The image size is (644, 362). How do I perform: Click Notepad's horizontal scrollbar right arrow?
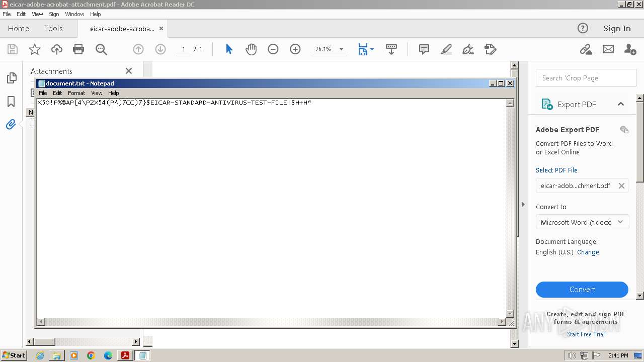pos(502,321)
